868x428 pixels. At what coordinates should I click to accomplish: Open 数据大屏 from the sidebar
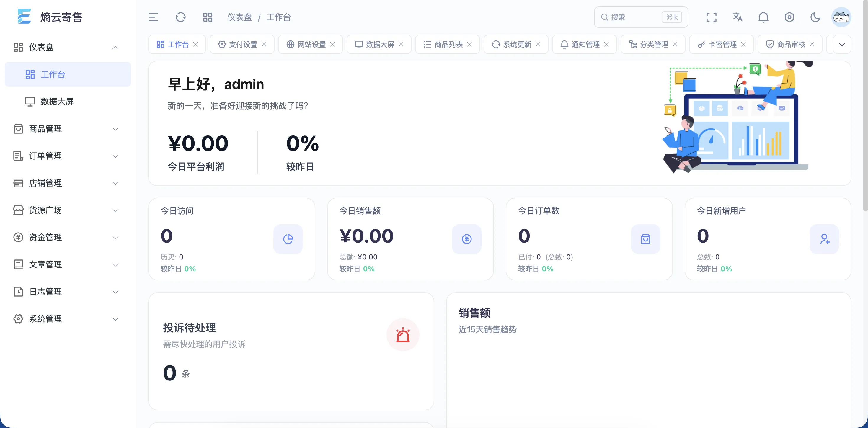point(57,102)
